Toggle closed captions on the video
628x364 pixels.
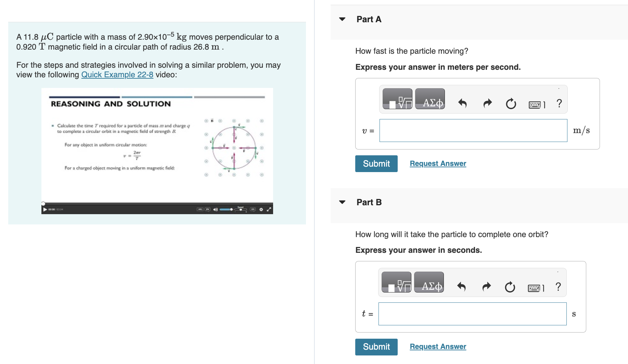(x=253, y=209)
